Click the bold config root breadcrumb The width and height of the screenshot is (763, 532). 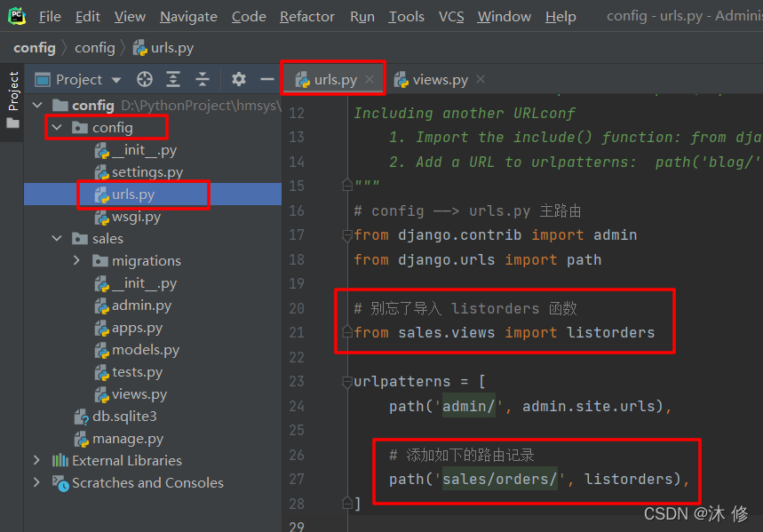click(x=35, y=48)
